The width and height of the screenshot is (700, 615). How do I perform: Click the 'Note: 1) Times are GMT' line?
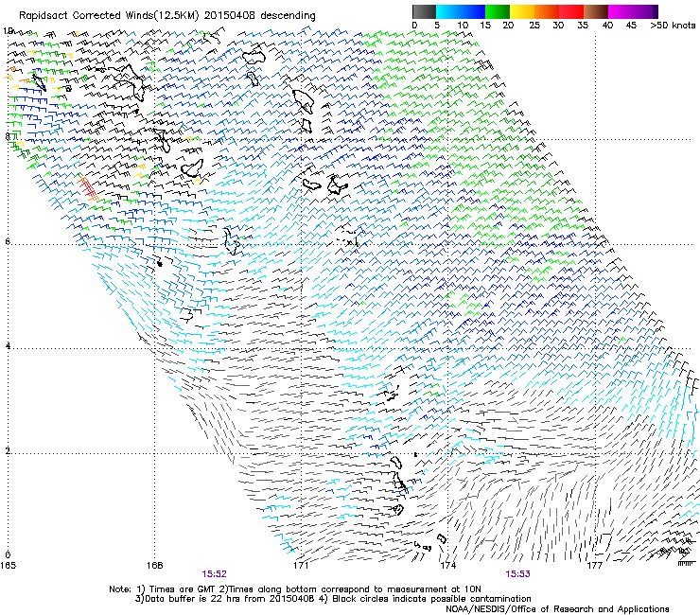(x=295, y=589)
